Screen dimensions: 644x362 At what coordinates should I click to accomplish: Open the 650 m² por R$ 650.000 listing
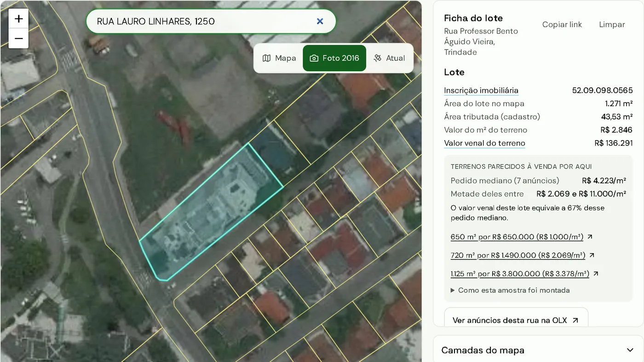click(x=517, y=237)
